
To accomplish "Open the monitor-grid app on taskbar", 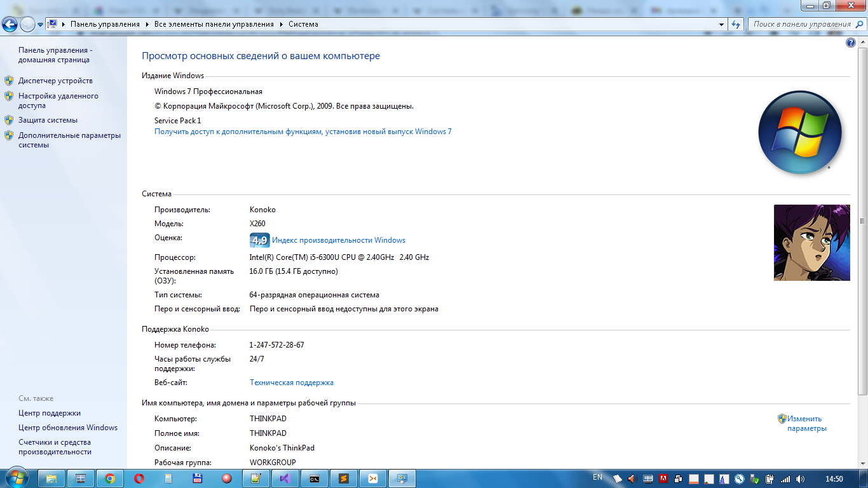I will point(81,478).
